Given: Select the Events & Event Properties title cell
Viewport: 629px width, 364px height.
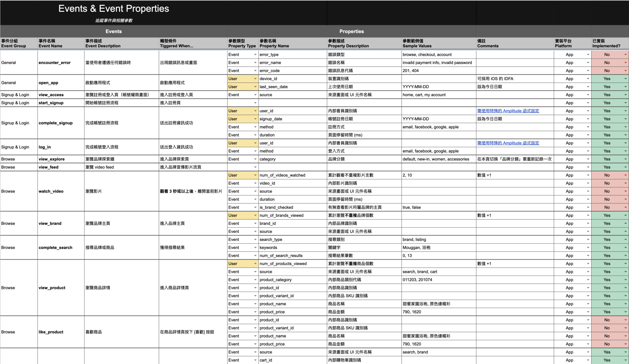Looking at the screenshot, I should 114,9.
